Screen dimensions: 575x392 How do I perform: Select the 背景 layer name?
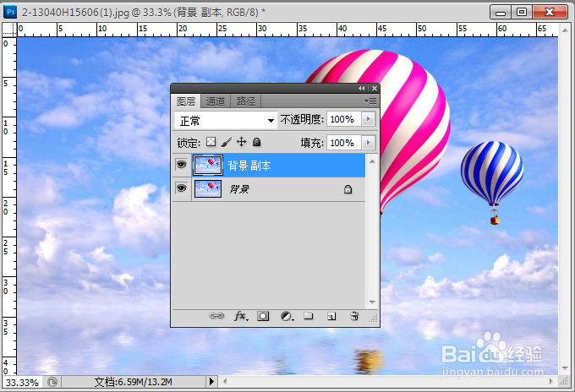tap(239, 189)
